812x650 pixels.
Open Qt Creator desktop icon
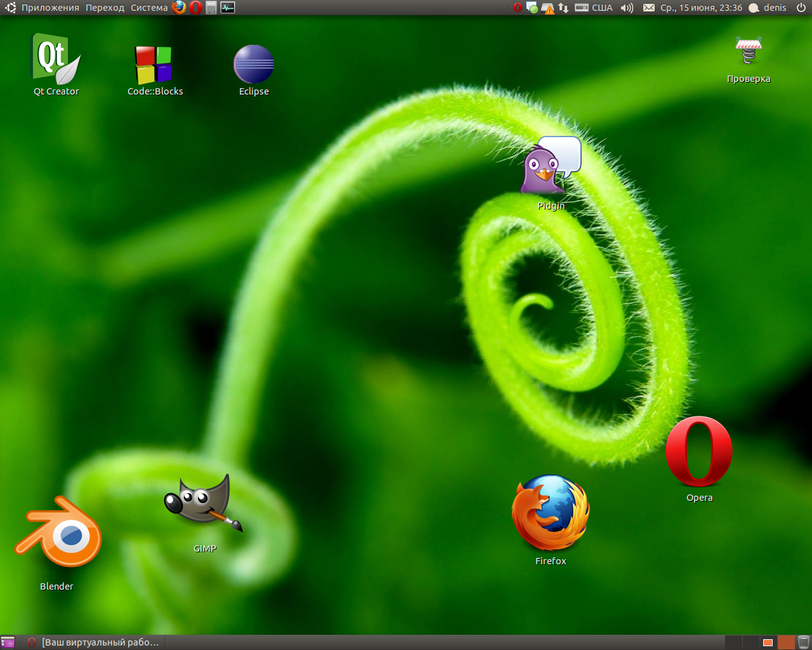click(x=56, y=60)
